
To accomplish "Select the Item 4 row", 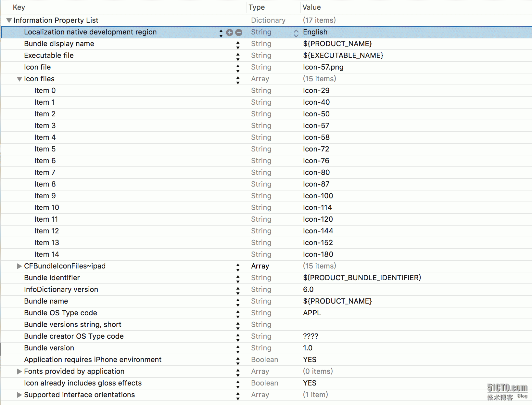I will [x=266, y=137].
